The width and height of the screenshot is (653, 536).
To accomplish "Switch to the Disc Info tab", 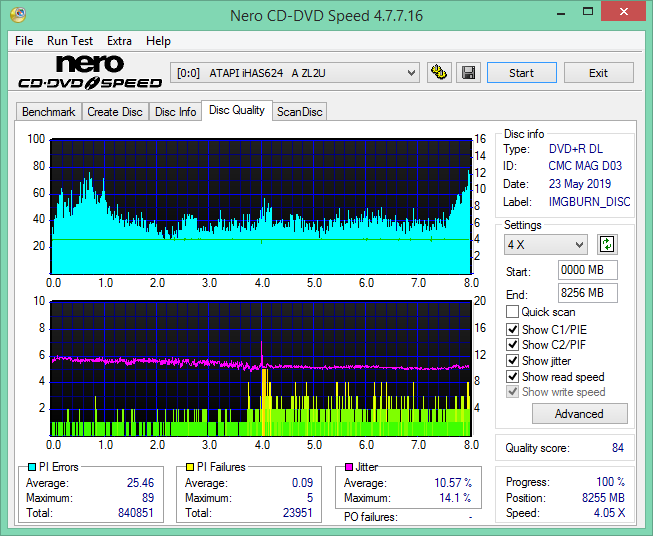I will [175, 112].
